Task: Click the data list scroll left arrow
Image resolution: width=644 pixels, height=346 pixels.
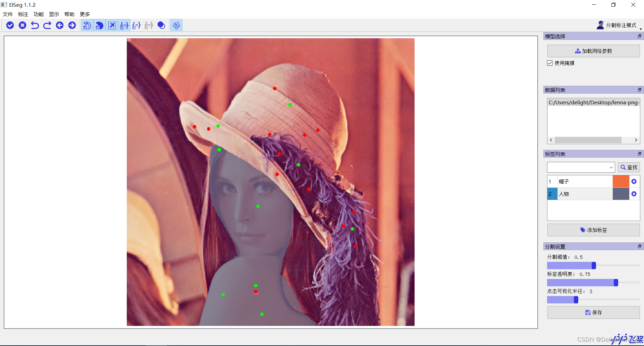Action: click(551, 140)
